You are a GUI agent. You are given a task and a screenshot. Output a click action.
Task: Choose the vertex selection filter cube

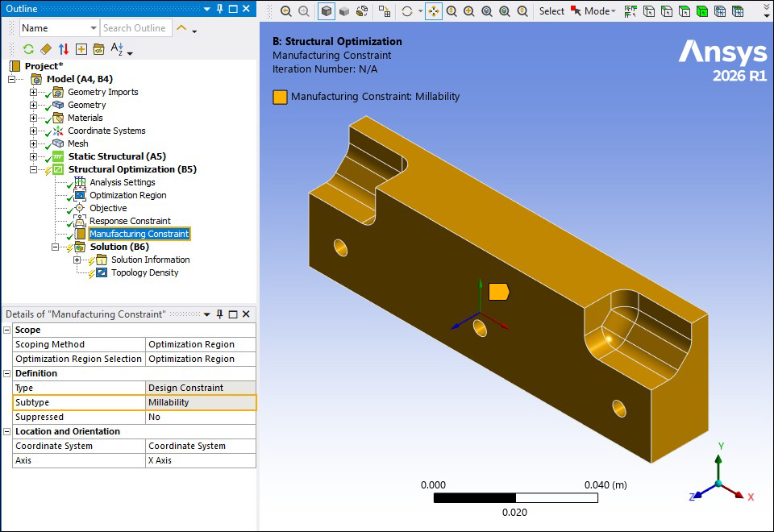649,11
